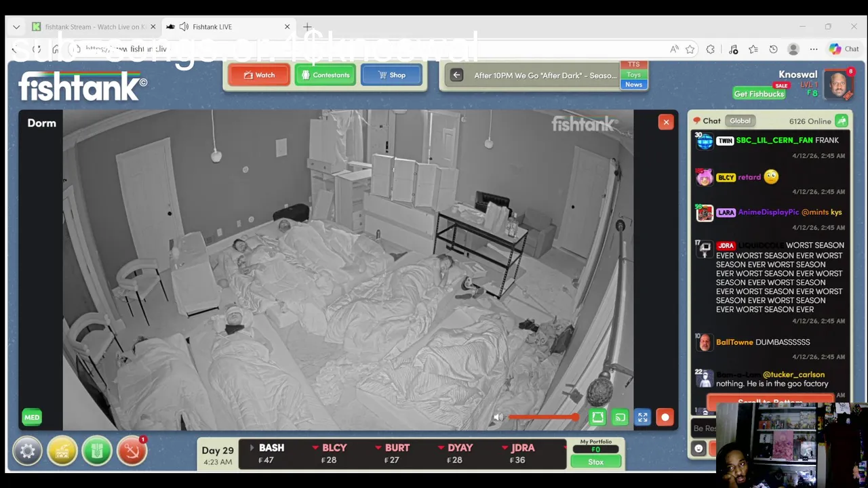The height and width of the screenshot is (488, 868).
Task: Open the fishtank Shop
Action: pos(391,75)
